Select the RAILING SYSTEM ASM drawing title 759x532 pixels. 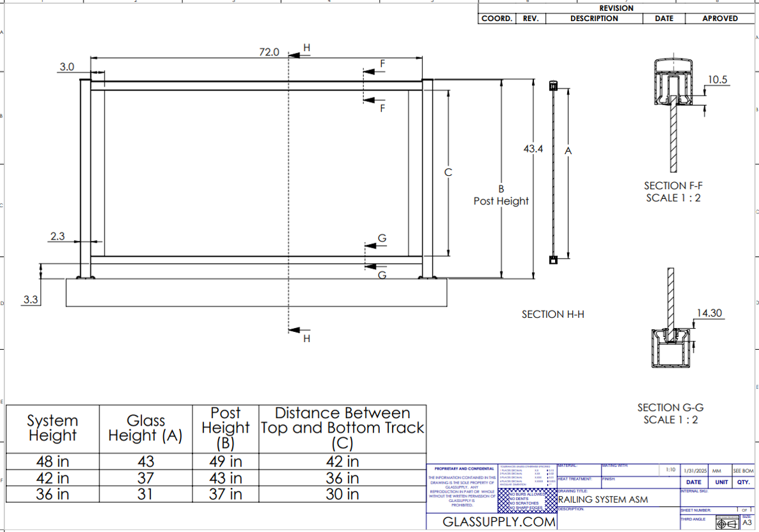point(603,500)
